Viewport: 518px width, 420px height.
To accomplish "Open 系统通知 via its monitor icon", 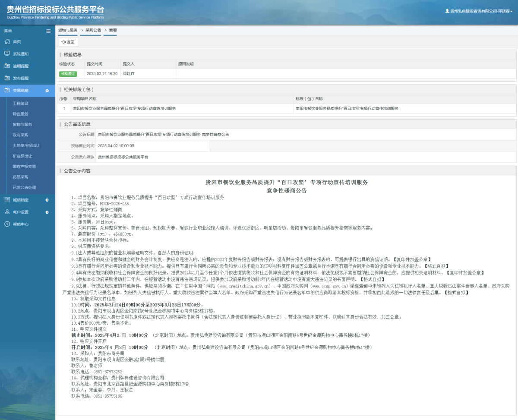I will click(7, 54).
